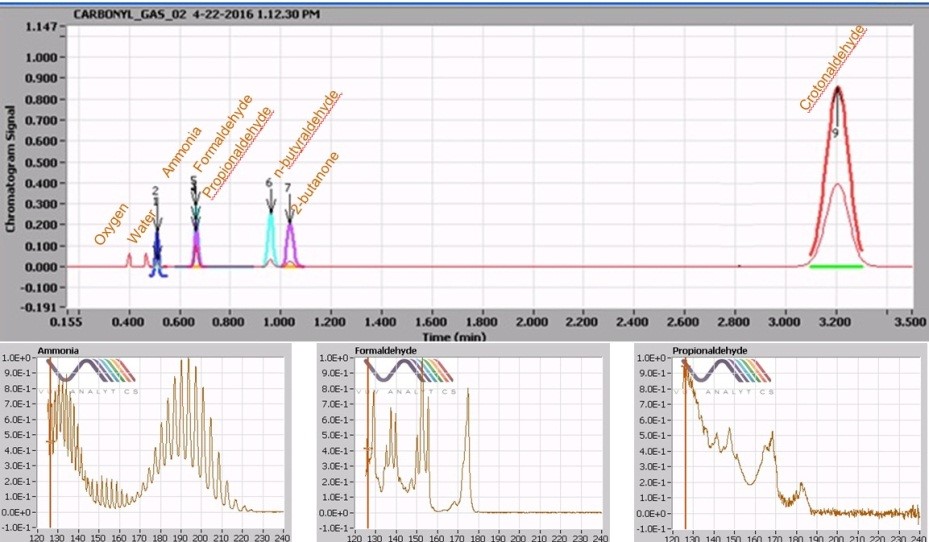Select the Formaldehyde peak label in chromatogram
This screenshot has width=929, height=542.
click(x=223, y=133)
